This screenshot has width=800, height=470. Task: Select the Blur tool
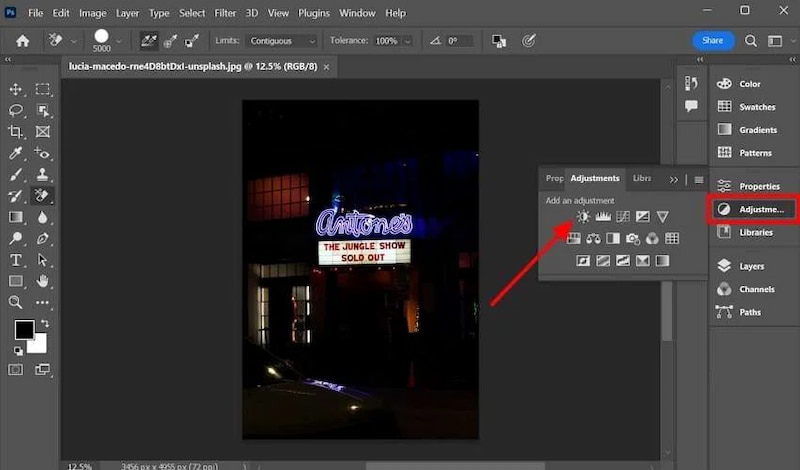pos(42,217)
